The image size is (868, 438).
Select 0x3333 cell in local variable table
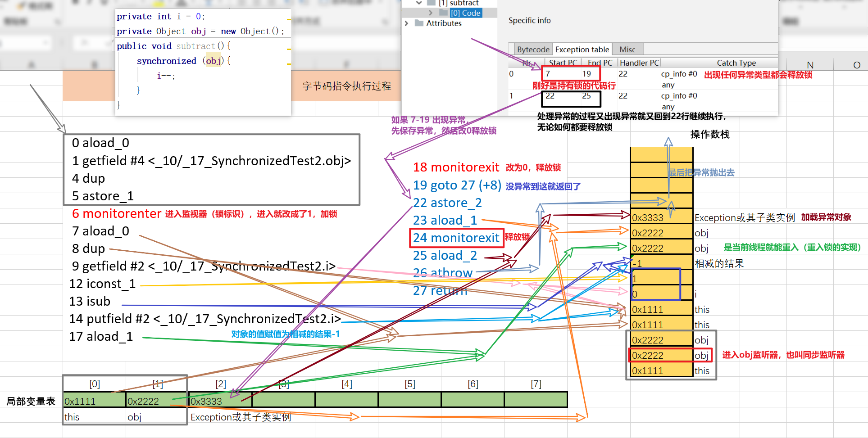click(x=221, y=401)
